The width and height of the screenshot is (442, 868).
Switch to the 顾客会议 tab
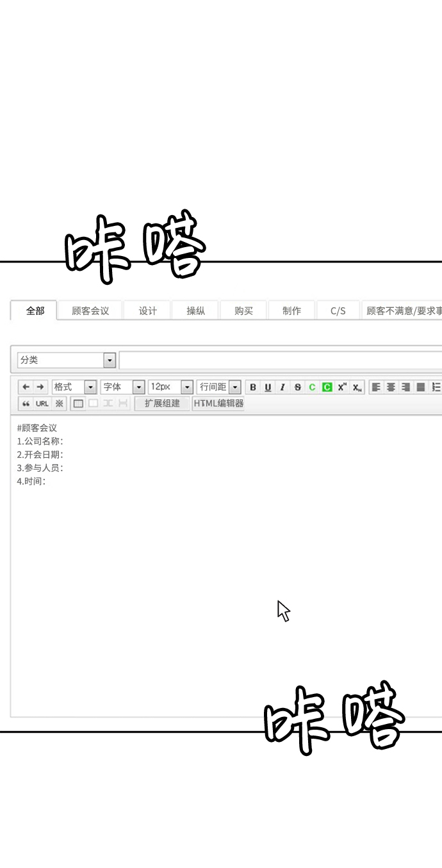[x=90, y=311]
